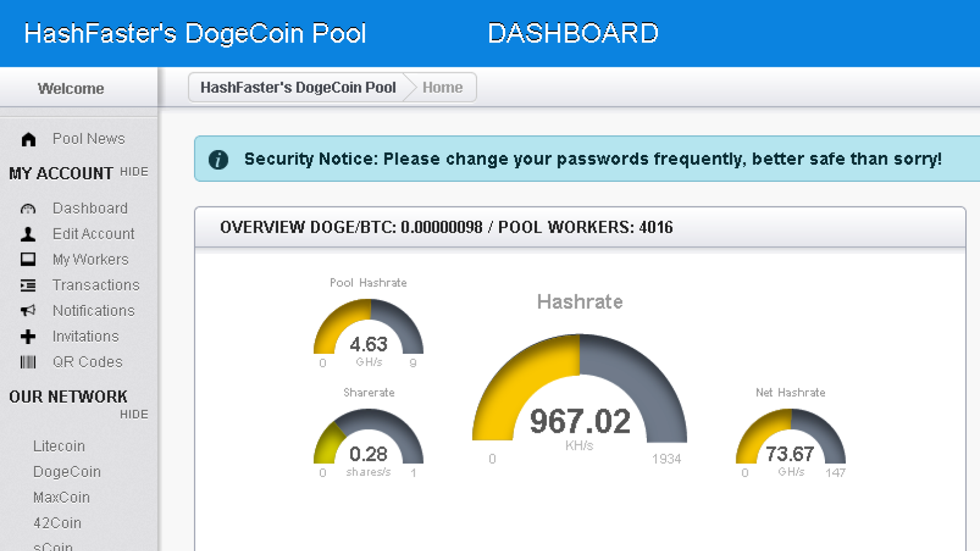Click the Pool News home icon

click(x=28, y=140)
